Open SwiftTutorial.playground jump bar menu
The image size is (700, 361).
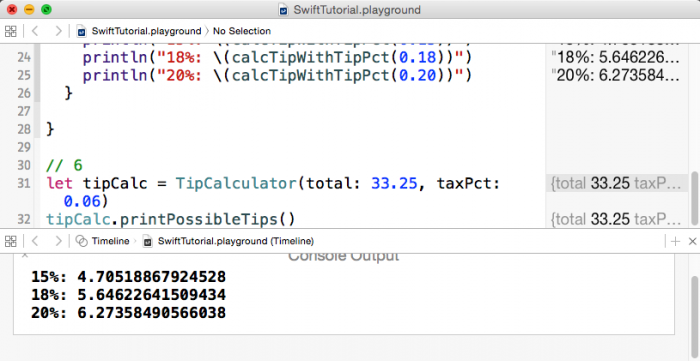tap(146, 31)
